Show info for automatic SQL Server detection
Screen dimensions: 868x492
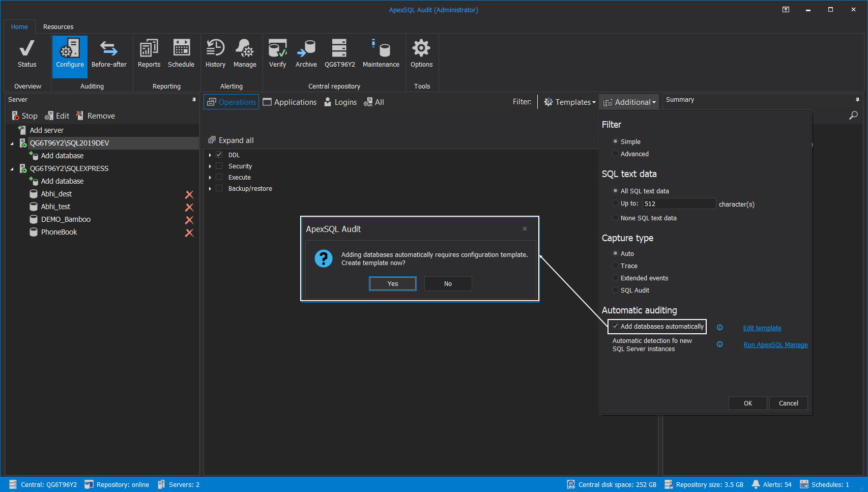[719, 344]
